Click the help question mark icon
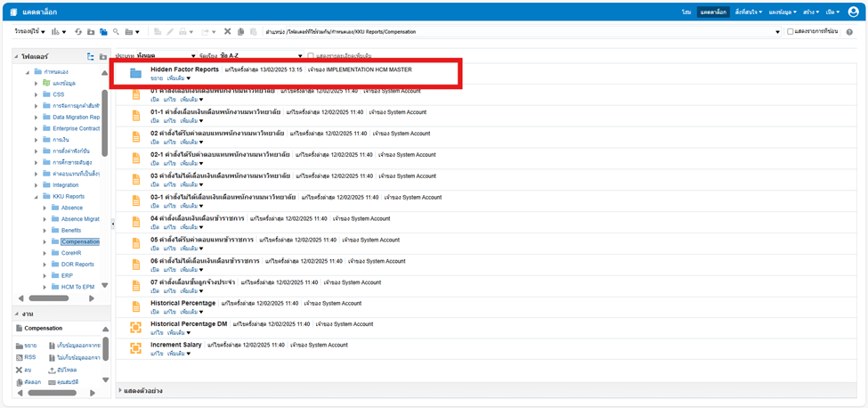The width and height of the screenshot is (868, 408). 850,32
